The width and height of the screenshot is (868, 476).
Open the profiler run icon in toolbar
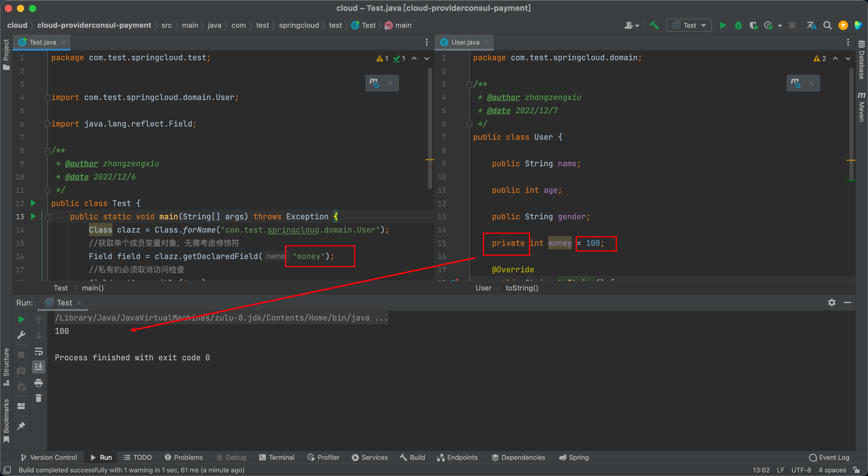(x=768, y=25)
